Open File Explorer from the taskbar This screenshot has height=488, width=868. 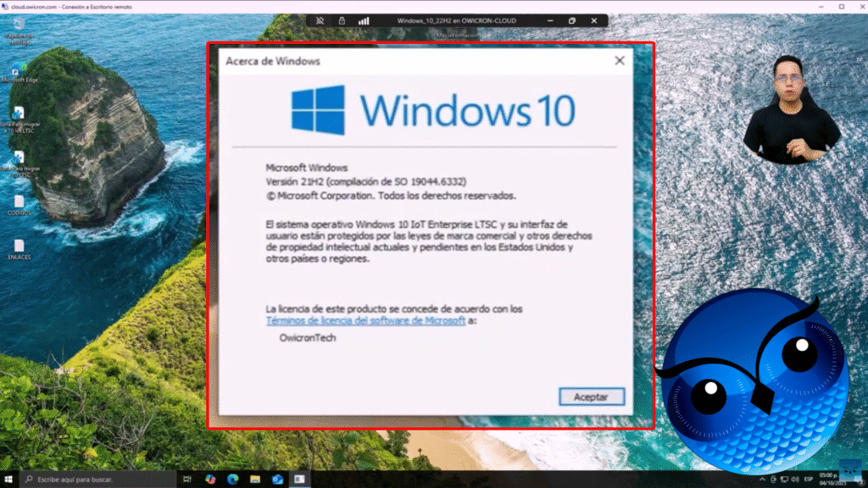tap(255, 479)
